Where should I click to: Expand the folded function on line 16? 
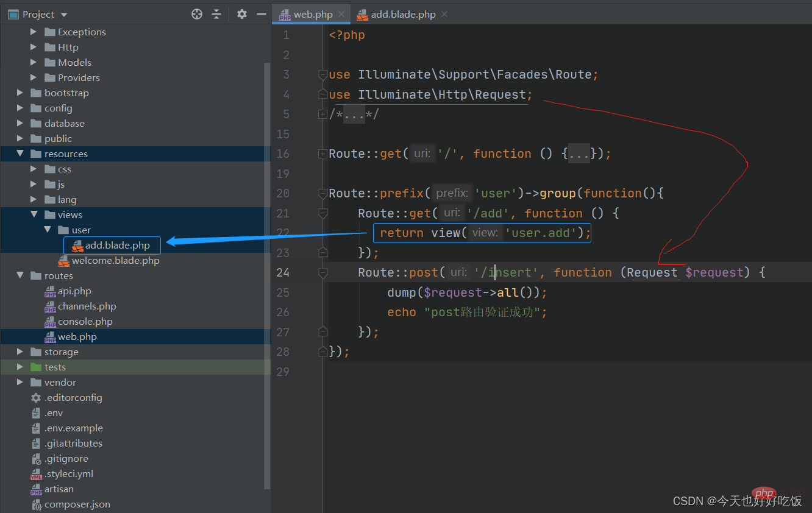(322, 154)
